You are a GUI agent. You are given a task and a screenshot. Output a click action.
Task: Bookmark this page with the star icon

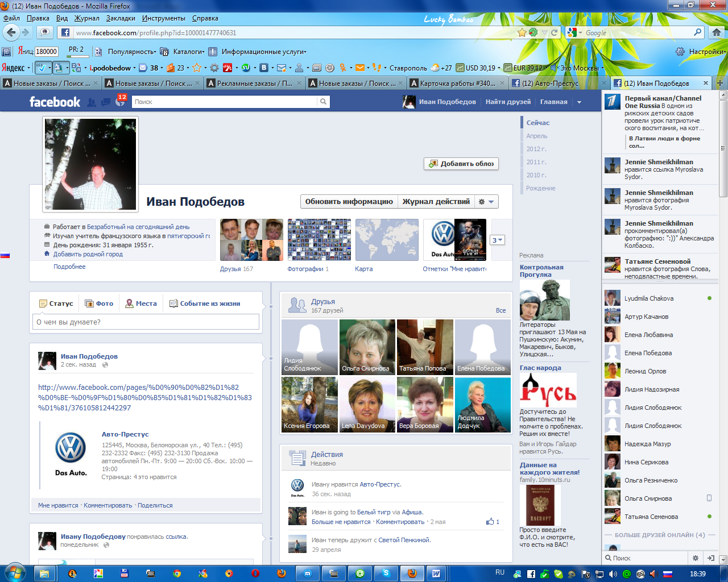(522, 32)
